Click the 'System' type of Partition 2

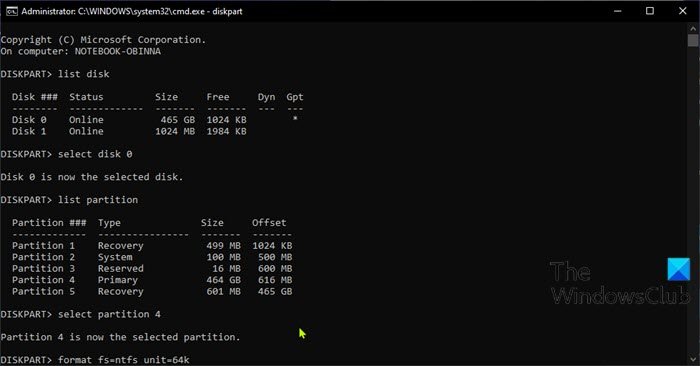click(x=115, y=257)
